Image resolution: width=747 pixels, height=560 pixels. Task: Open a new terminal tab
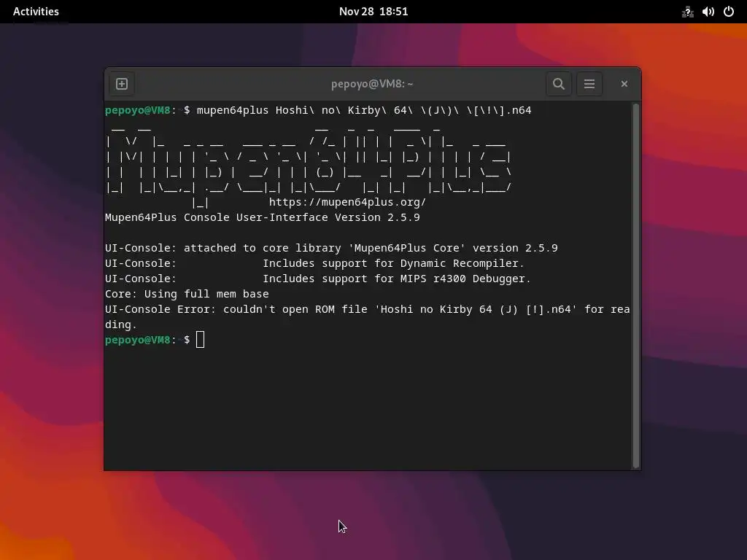[x=122, y=84]
